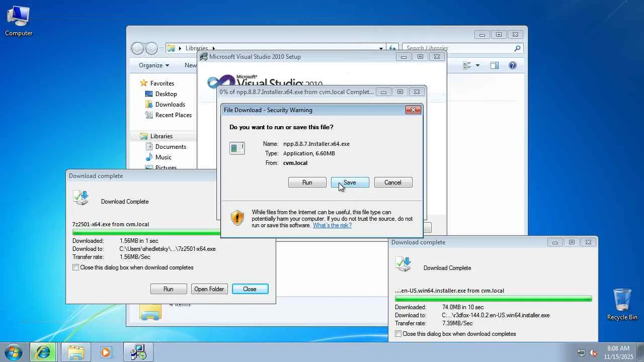Screen dimensions: 644x362
Task: Click the green progress bar of the 7z2501 download
Action: click(x=146, y=232)
